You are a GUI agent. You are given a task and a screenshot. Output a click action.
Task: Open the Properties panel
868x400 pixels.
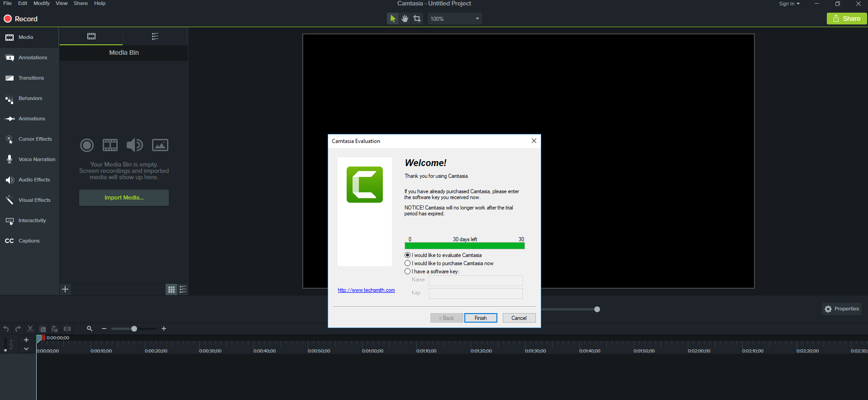tap(842, 309)
